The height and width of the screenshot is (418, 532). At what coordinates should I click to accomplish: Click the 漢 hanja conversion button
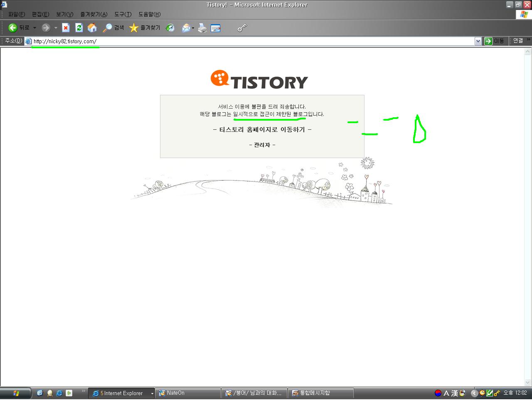pos(455,393)
